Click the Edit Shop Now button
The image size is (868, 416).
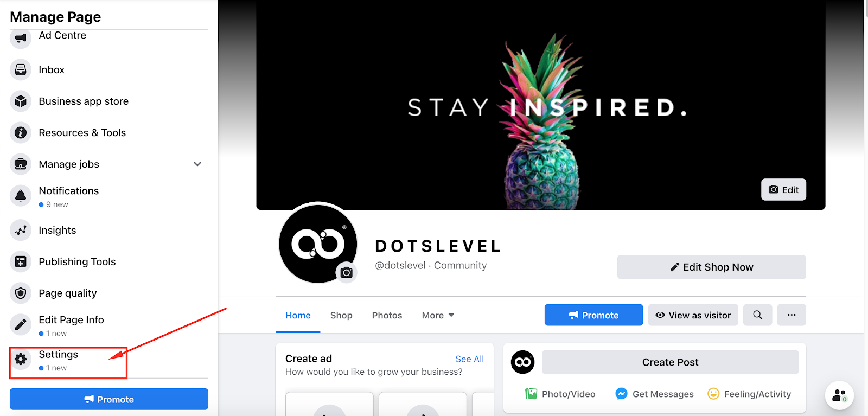coord(712,267)
